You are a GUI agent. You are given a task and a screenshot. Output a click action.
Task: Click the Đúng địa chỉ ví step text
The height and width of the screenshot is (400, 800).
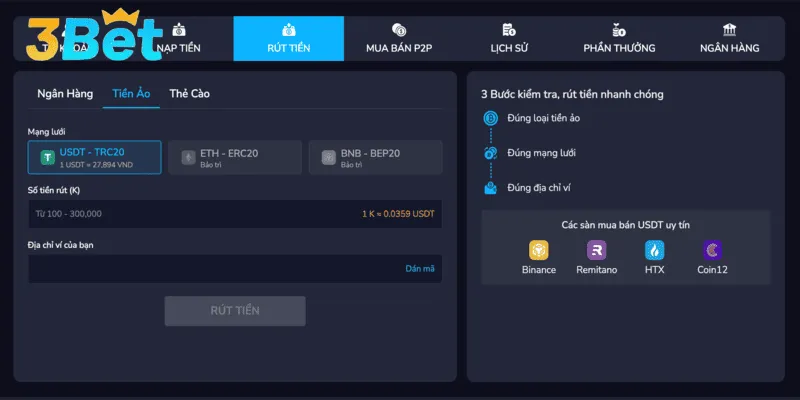tap(539, 188)
